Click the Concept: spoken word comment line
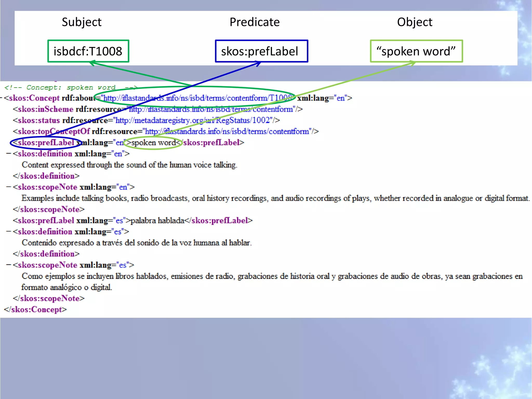The image size is (532, 399). click(70, 88)
